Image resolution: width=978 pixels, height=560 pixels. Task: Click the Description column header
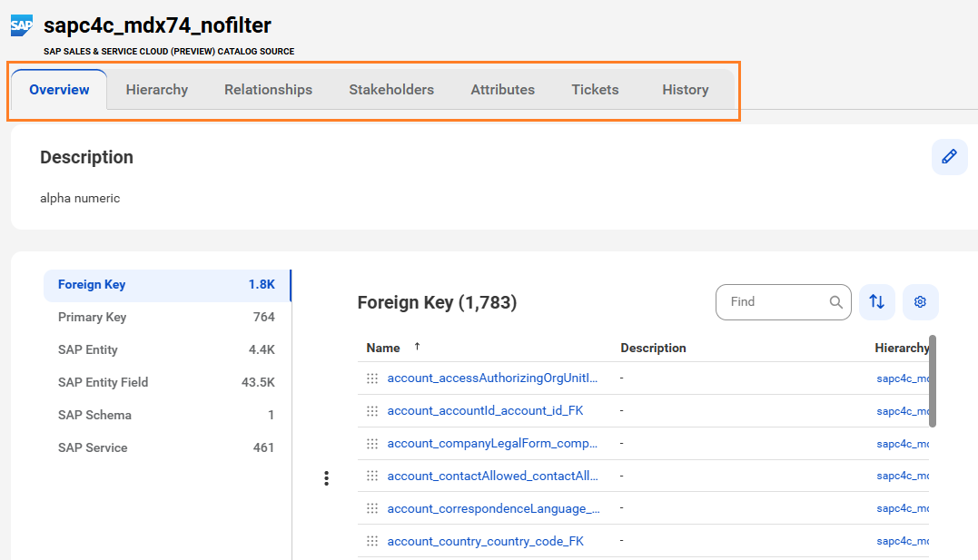pos(653,348)
